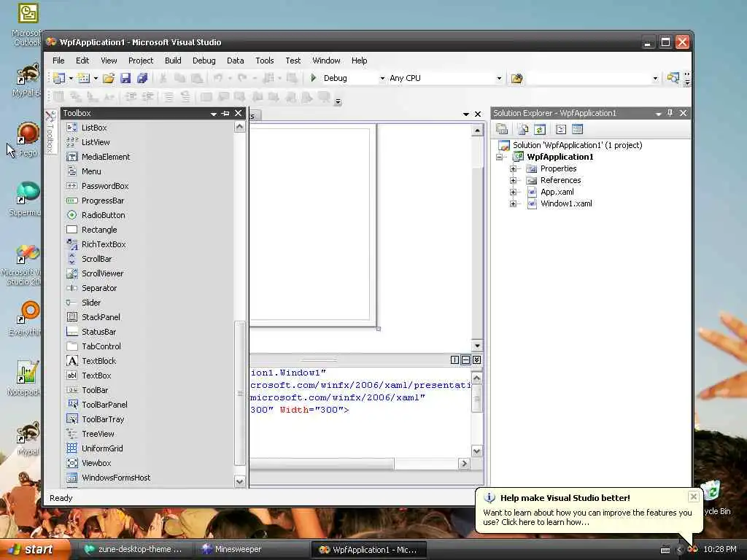Click the designer vertical scrollbar down arrow
This screenshot has height=560, width=747.
click(477, 346)
